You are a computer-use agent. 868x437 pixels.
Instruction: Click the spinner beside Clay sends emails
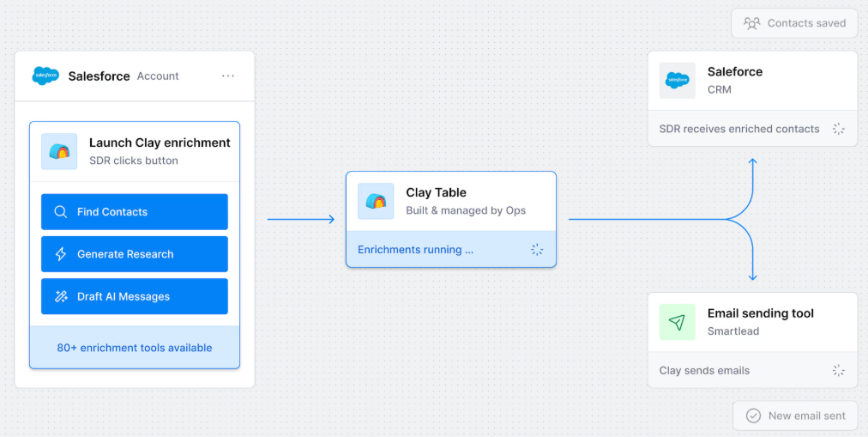pyautogui.click(x=839, y=371)
